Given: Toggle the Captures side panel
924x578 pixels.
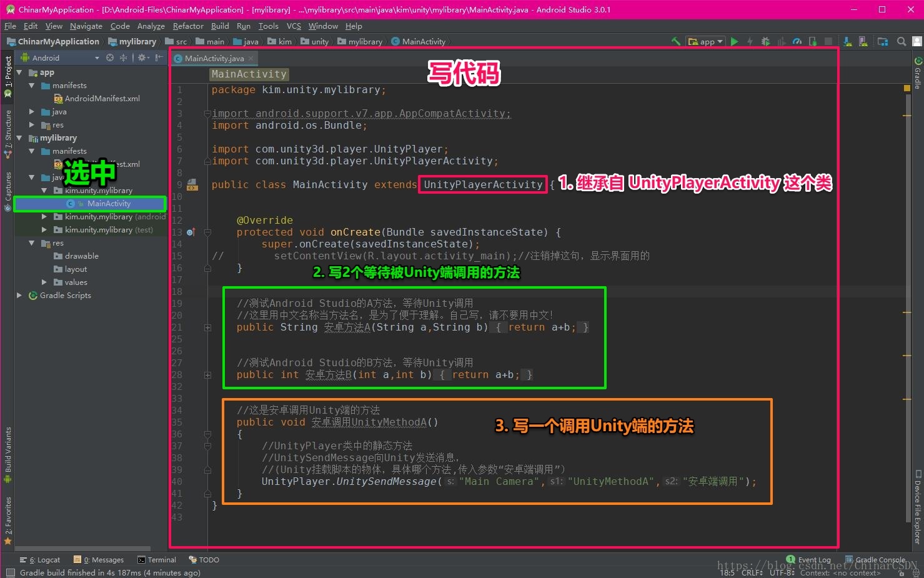Looking at the screenshot, I should pos(7,191).
